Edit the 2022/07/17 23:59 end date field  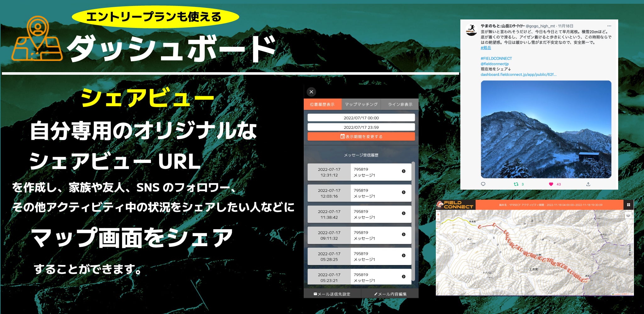coord(361,127)
